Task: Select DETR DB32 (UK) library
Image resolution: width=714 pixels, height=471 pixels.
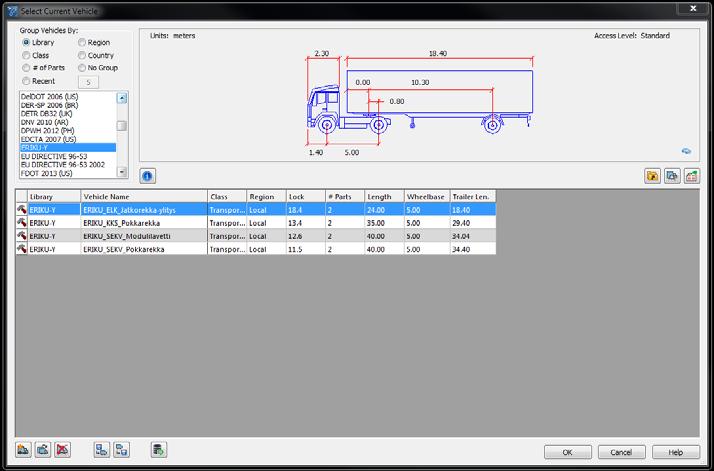Action: click(x=68, y=113)
